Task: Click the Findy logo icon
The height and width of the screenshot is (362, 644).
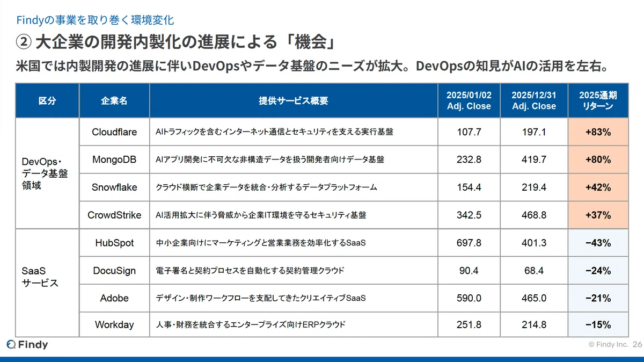Action: 11,344
